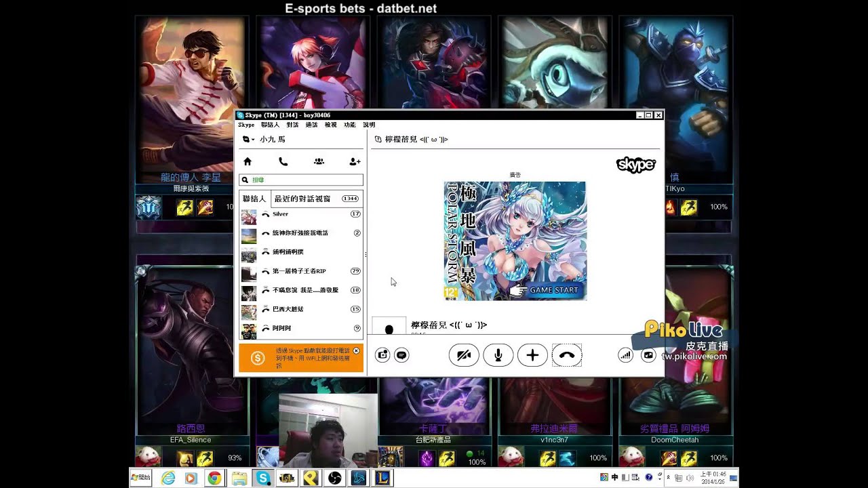
Task: Open the help icon in the language bar
Action: (x=649, y=477)
